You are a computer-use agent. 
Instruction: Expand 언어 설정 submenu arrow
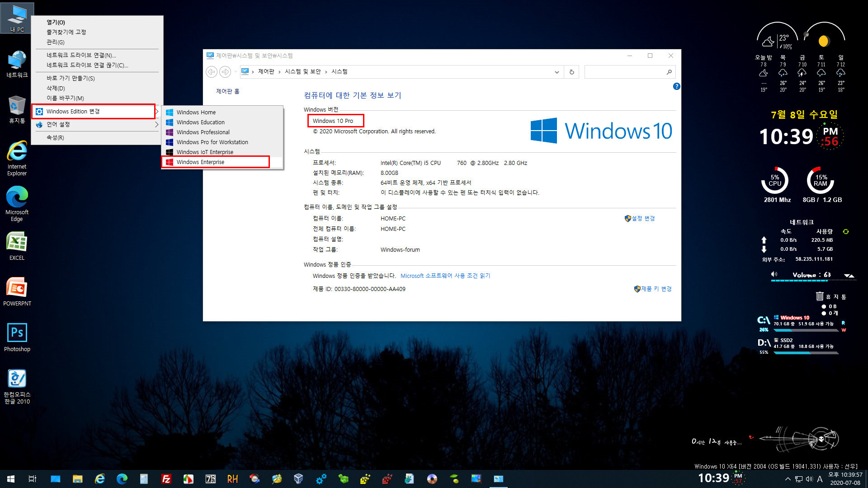click(156, 124)
